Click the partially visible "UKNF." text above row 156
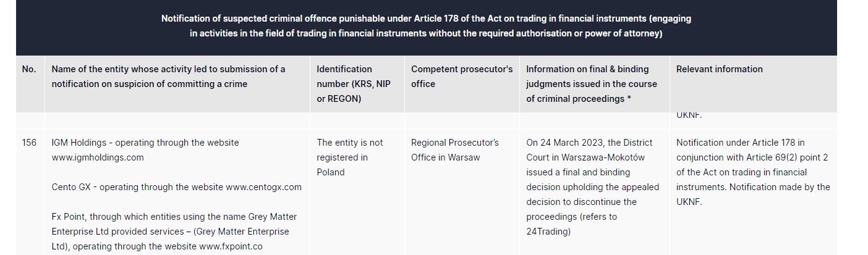868x255 pixels. pos(689,115)
